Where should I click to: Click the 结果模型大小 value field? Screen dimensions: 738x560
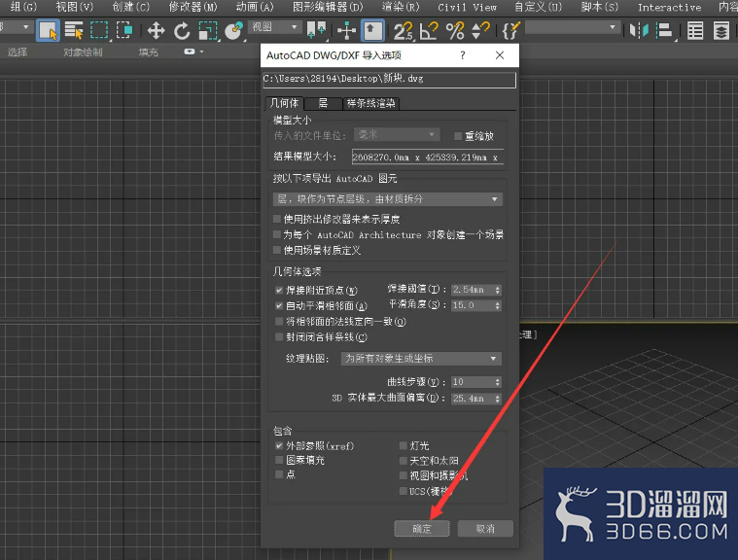pos(428,157)
